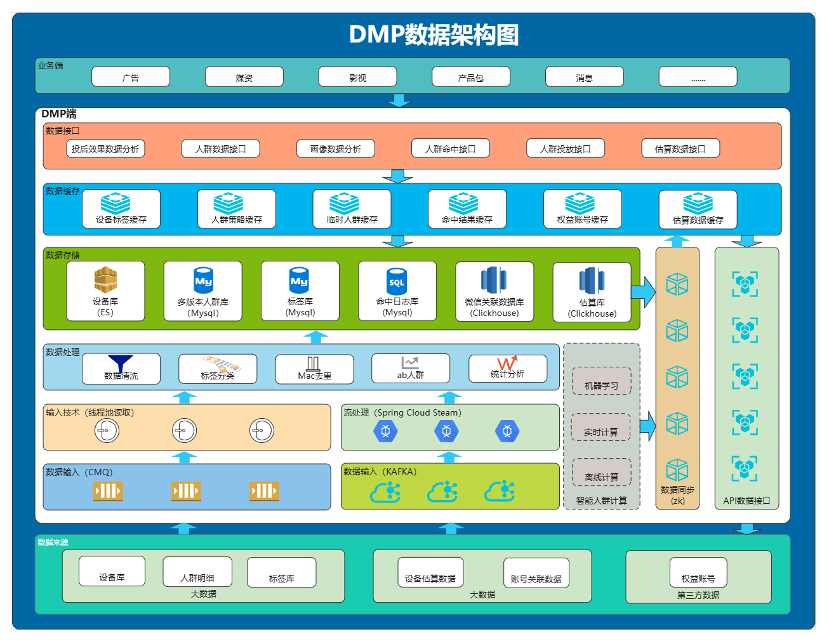829x644 pixels.
Task: Click the 广告 box in 业务端
Action: (x=131, y=77)
